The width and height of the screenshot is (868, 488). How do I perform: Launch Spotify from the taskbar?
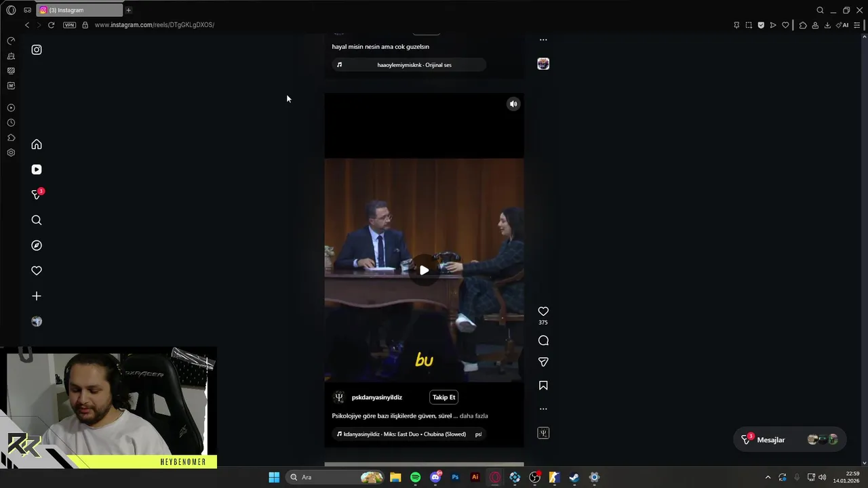coord(415,477)
